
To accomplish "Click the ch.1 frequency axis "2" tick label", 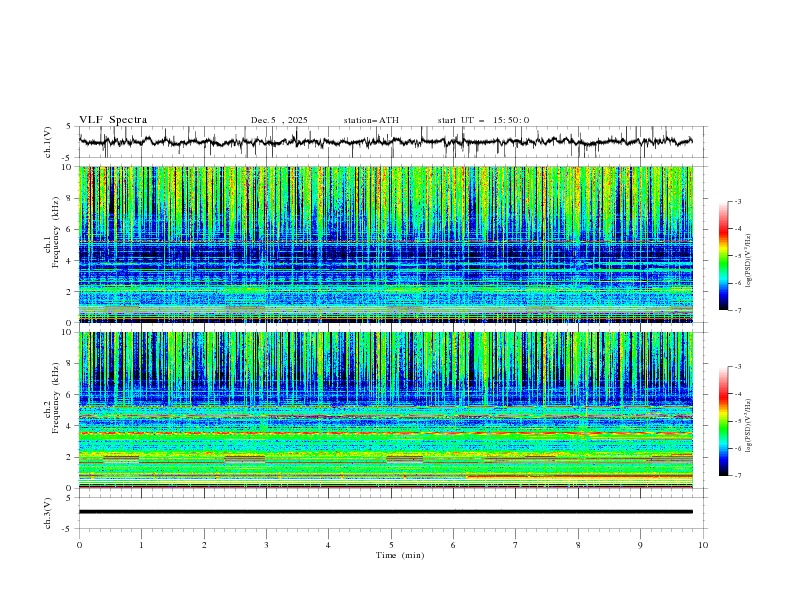I will tap(70, 292).
